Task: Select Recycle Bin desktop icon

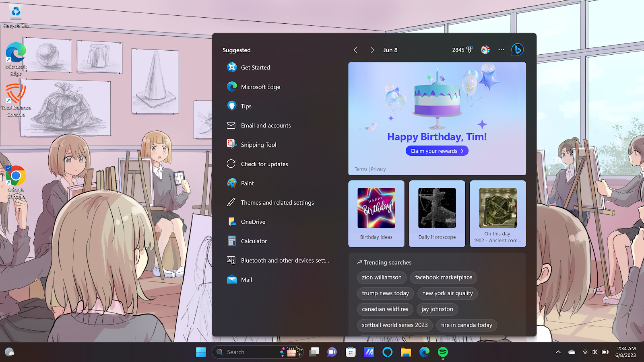Action: click(16, 16)
